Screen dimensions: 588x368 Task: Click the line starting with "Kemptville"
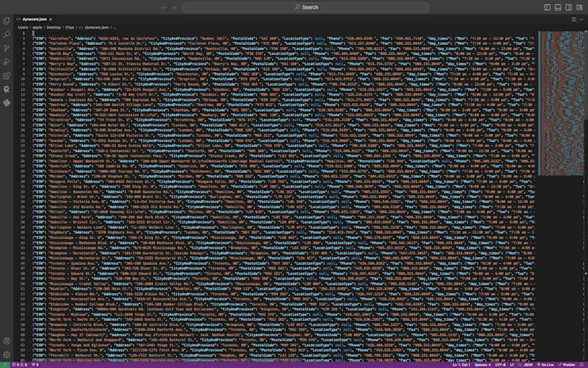tap(283, 59)
